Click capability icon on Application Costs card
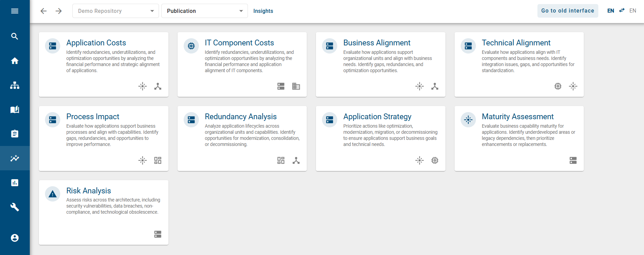 pyautogui.click(x=143, y=86)
